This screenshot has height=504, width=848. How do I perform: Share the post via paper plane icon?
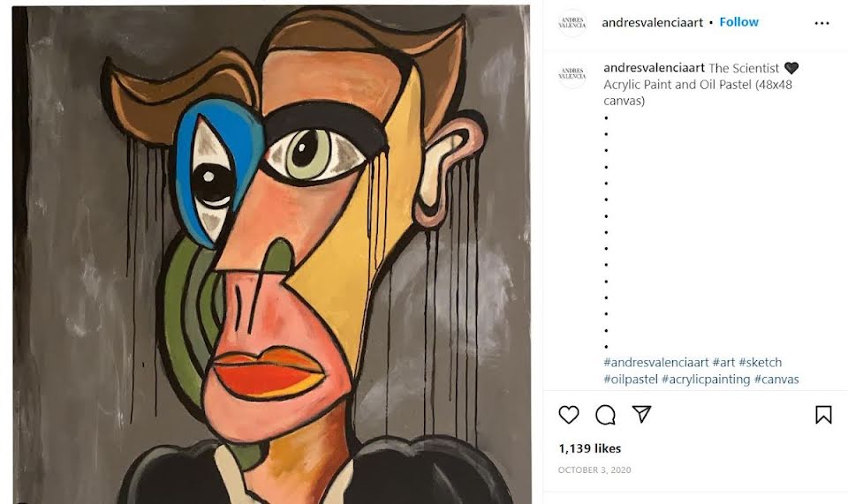(x=641, y=414)
